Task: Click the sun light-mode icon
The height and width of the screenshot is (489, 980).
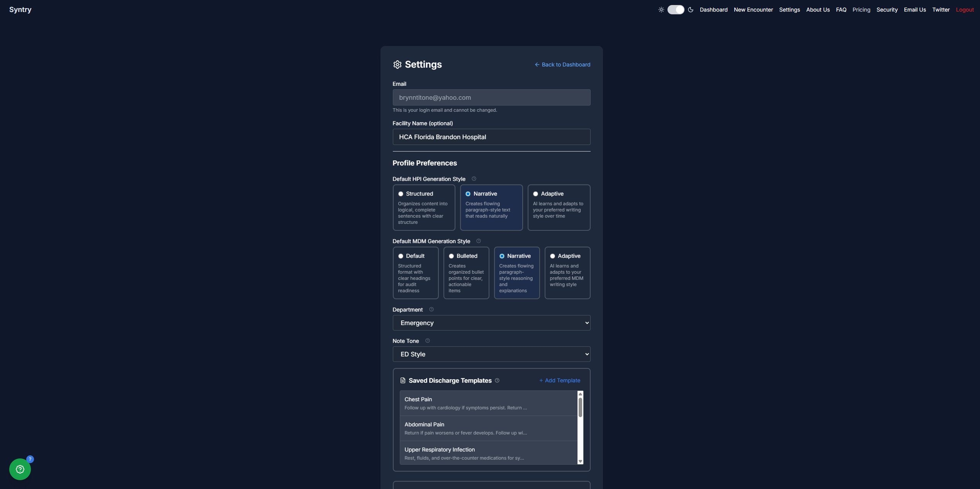Action: pyautogui.click(x=661, y=10)
